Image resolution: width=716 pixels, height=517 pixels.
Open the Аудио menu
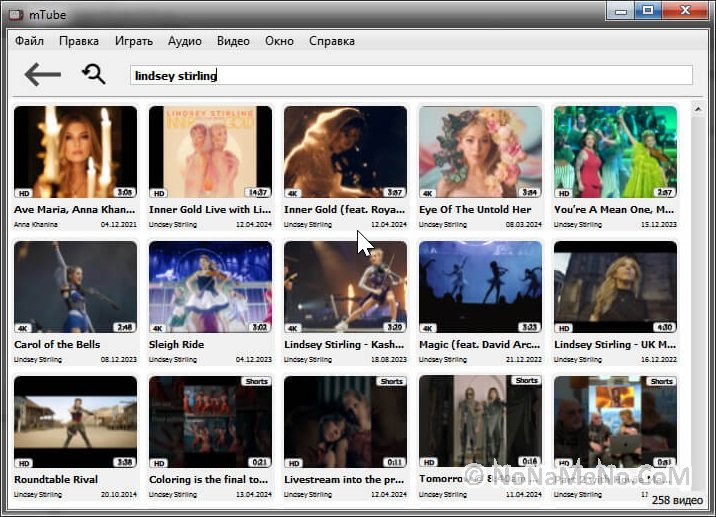pos(185,41)
